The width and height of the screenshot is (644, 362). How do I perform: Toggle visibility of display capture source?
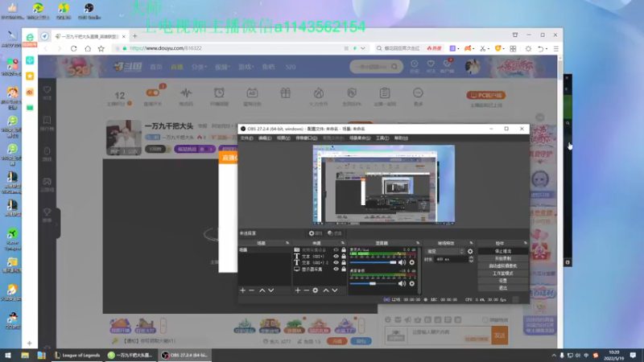pos(336,269)
